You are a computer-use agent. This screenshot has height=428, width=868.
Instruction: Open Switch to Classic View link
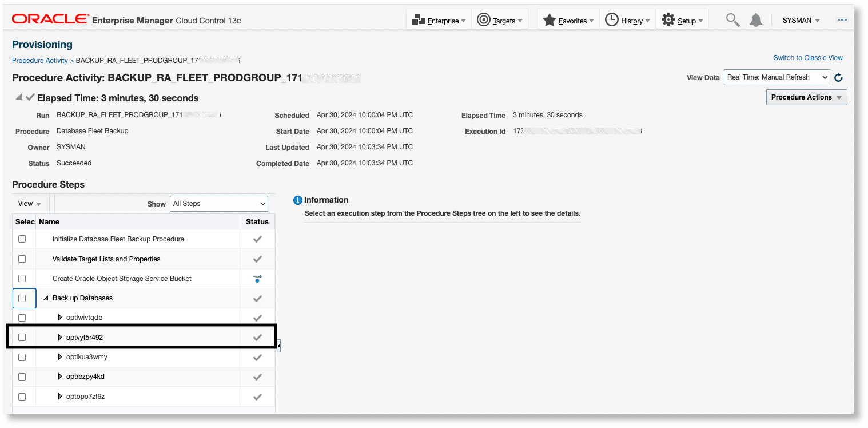(x=807, y=57)
